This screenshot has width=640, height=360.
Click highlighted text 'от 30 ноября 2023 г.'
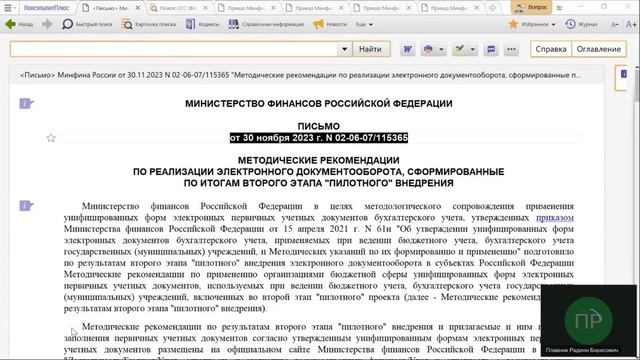[x=276, y=138]
